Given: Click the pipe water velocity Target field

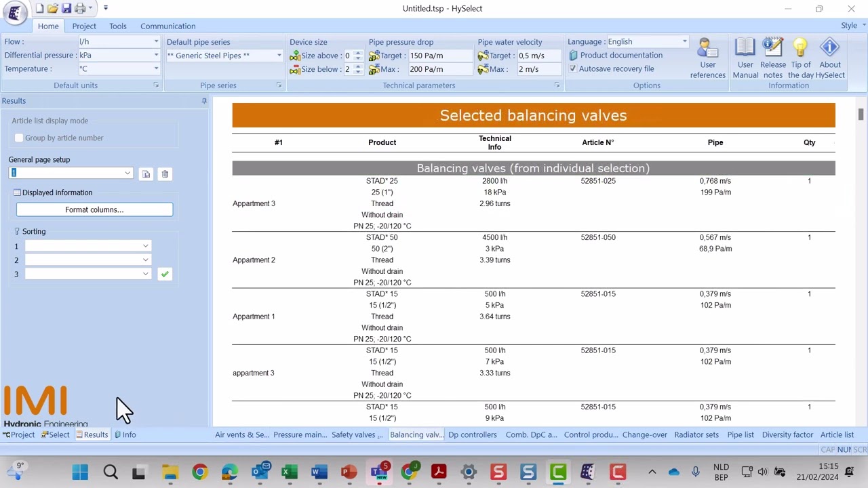Looking at the screenshot, I should pos(539,56).
